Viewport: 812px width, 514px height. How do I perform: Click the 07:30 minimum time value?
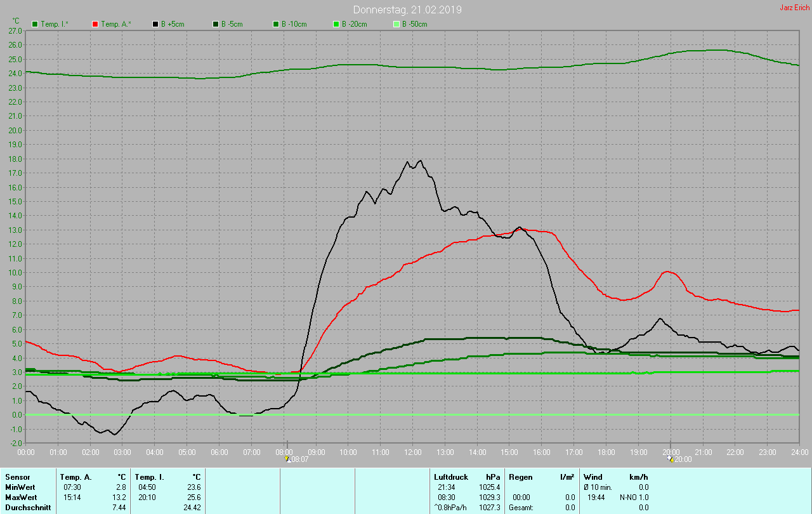click(x=72, y=487)
